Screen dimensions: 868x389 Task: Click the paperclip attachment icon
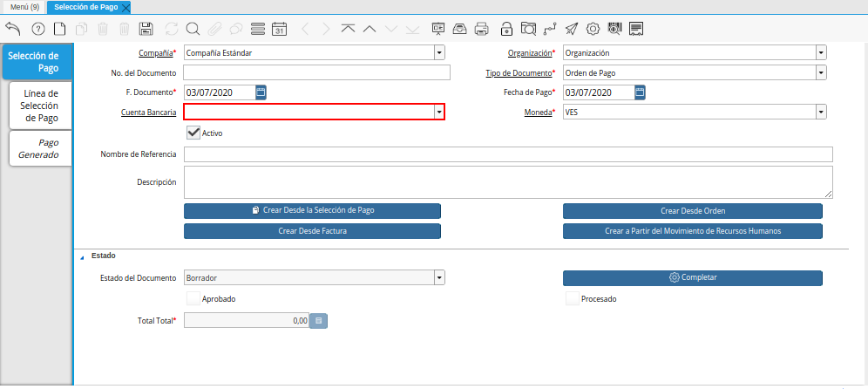pos(214,29)
